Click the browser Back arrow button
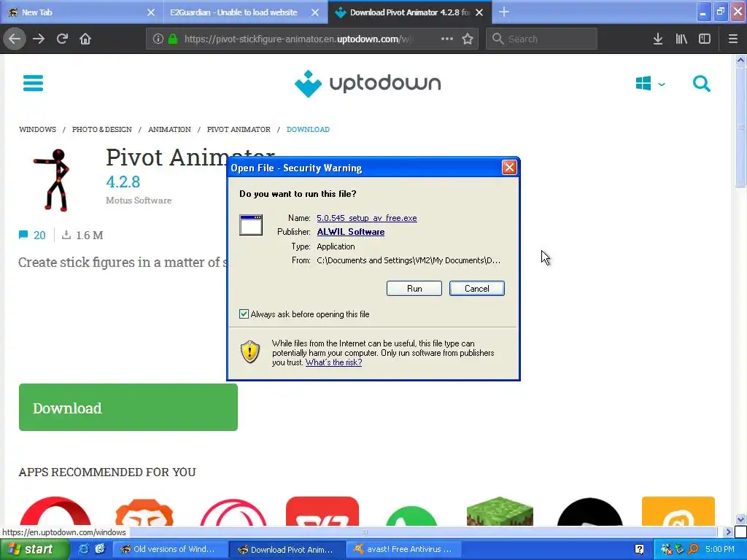This screenshot has width=747, height=560. (15, 39)
